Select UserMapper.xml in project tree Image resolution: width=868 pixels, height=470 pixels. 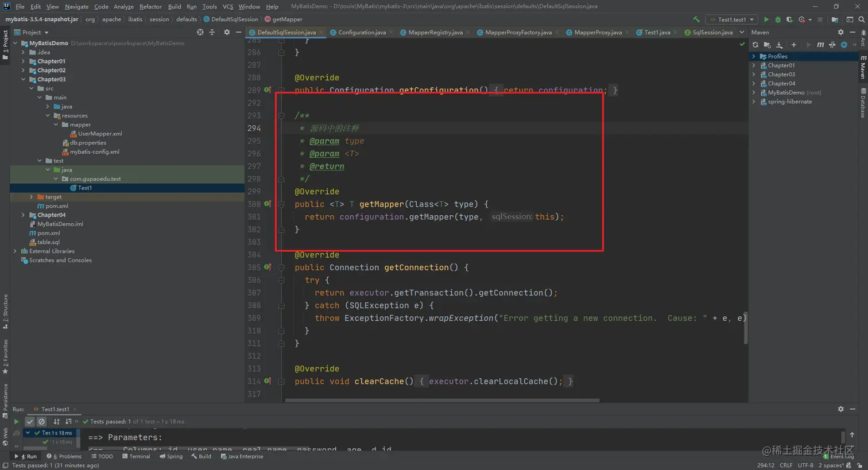(x=96, y=134)
